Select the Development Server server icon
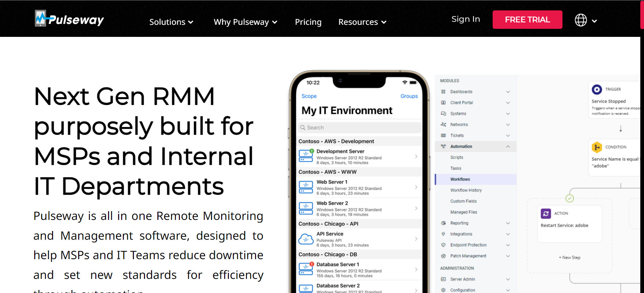This screenshot has width=644, height=293. click(x=306, y=156)
